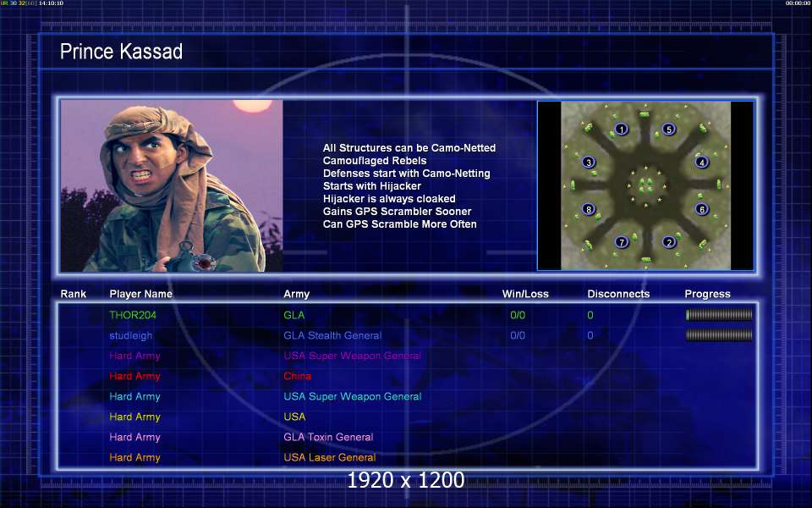
Task: Click start position marker 3
Action: (589, 163)
